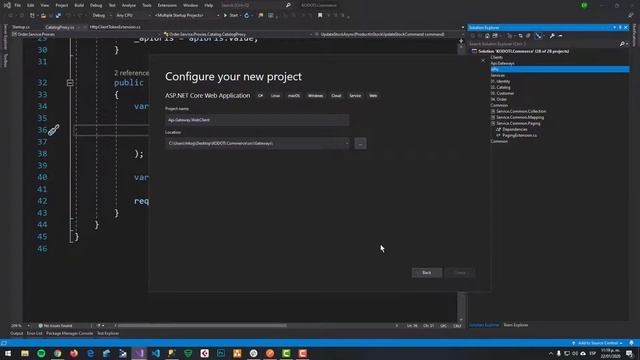This screenshot has width=640, height=360.
Task: Open the Extensions menu
Action: tap(167, 5)
